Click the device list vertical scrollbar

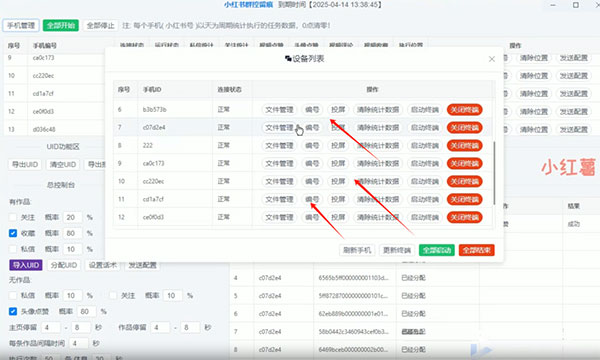(494, 173)
